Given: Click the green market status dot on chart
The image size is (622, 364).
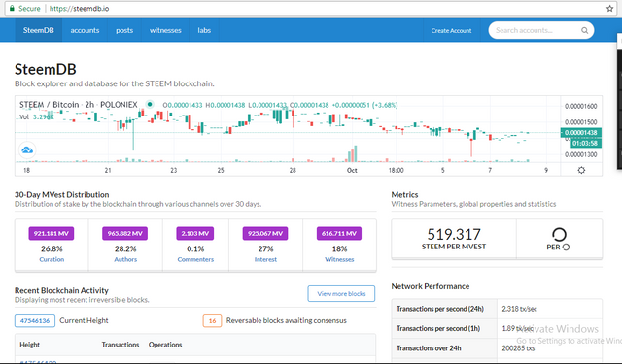Looking at the screenshot, I should click(150, 105).
